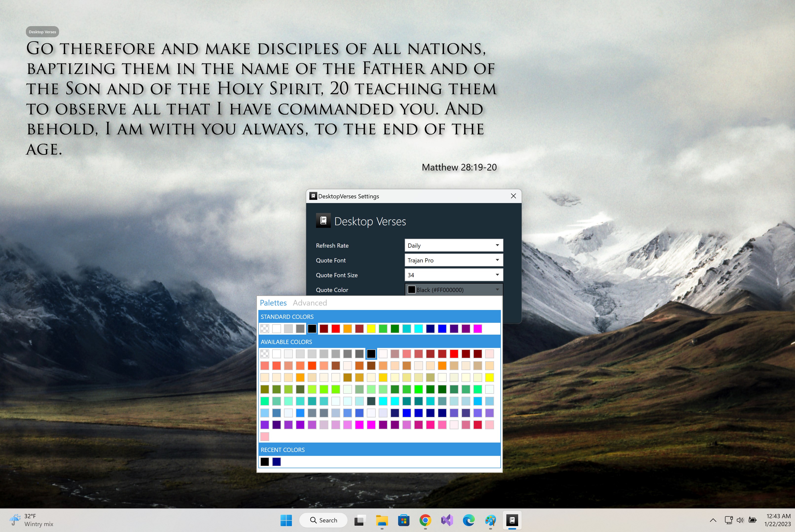Open Microsoft Edge from the taskbar
The width and height of the screenshot is (795, 532).
click(x=469, y=520)
